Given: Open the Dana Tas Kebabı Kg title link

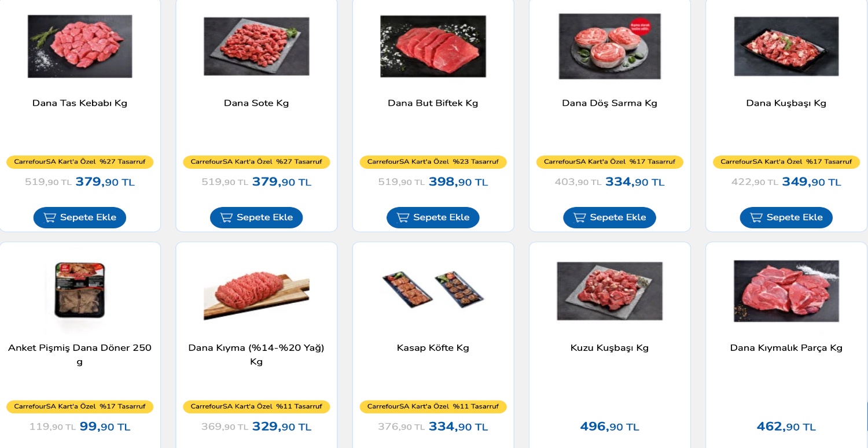Looking at the screenshot, I should pos(80,103).
